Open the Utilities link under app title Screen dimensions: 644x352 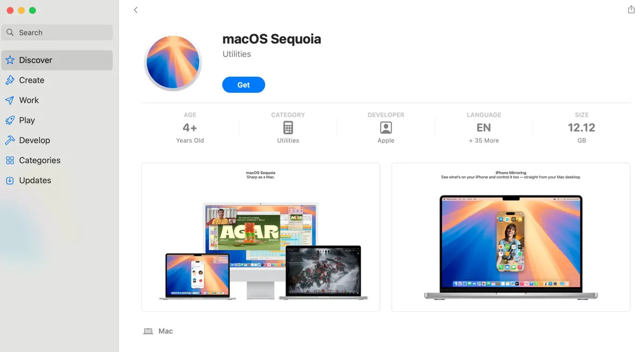(x=237, y=54)
